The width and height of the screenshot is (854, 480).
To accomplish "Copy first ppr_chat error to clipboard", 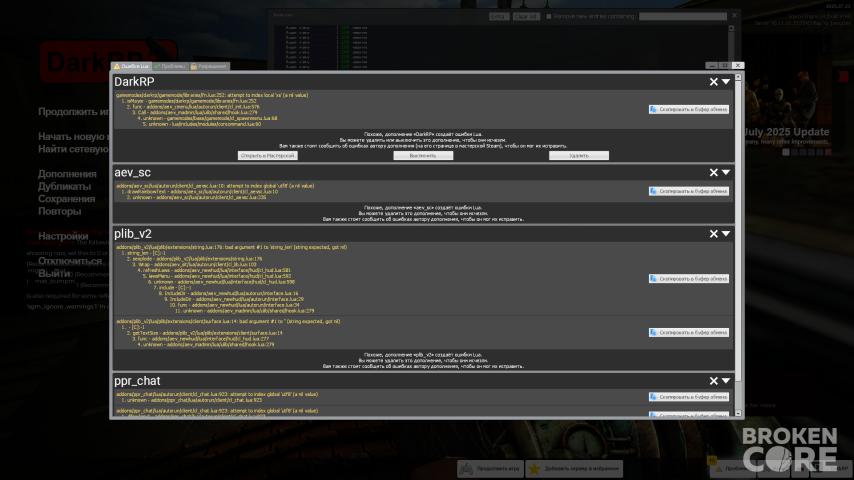I will [x=688, y=397].
